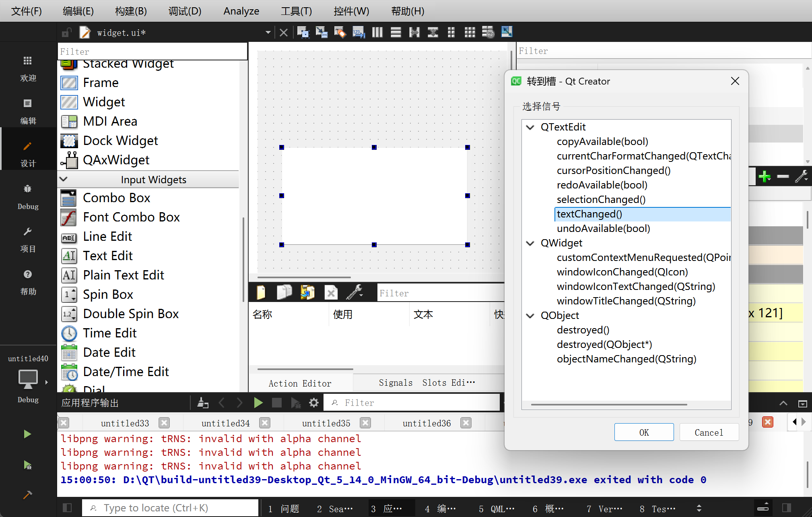
Task: Switch to Signals Slots Editor tab
Action: (427, 383)
